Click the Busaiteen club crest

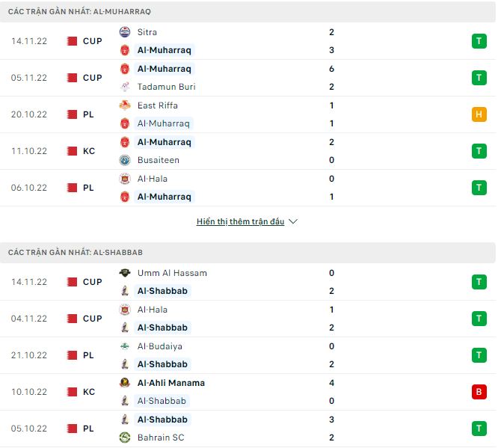[126, 160]
